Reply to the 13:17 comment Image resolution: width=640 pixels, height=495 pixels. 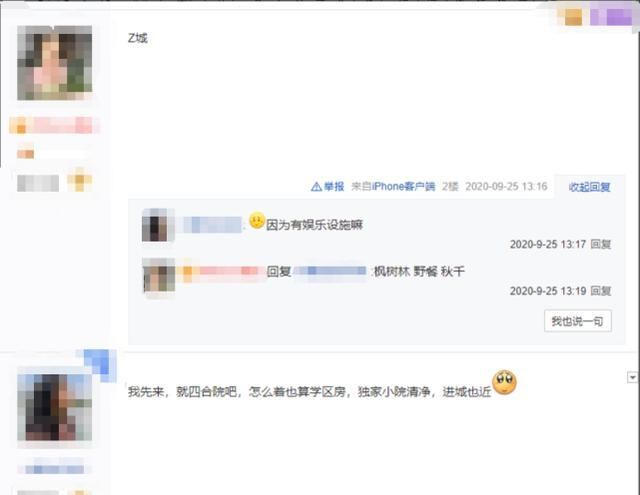click(601, 244)
